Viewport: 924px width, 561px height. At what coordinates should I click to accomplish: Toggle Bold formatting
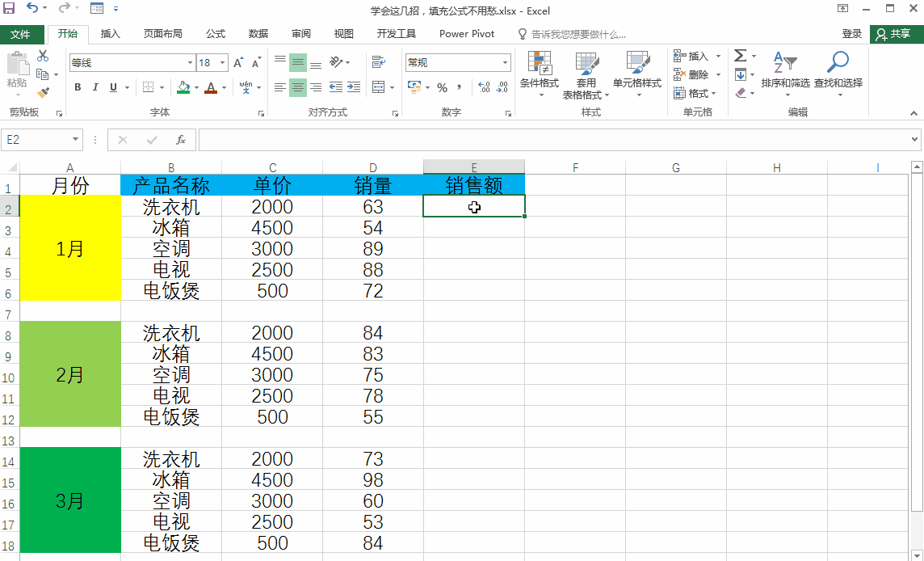click(x=78, y=87)
